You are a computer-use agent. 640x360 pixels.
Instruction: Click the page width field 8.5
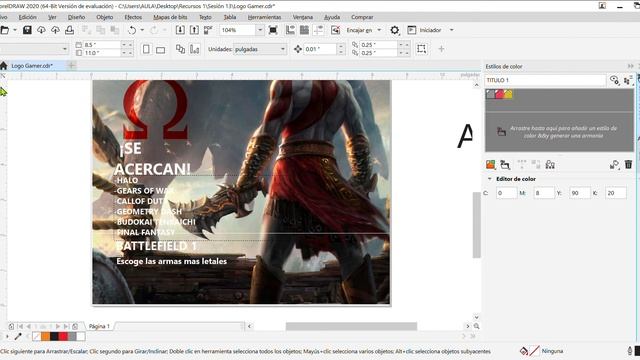pos(102,44)
